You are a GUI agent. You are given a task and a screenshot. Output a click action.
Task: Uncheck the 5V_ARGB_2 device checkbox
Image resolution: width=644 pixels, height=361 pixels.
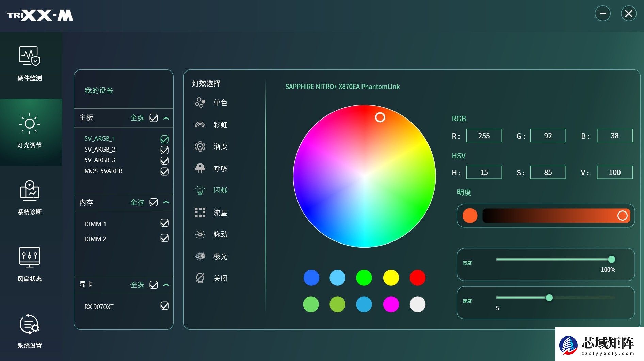tap(164, 150)
